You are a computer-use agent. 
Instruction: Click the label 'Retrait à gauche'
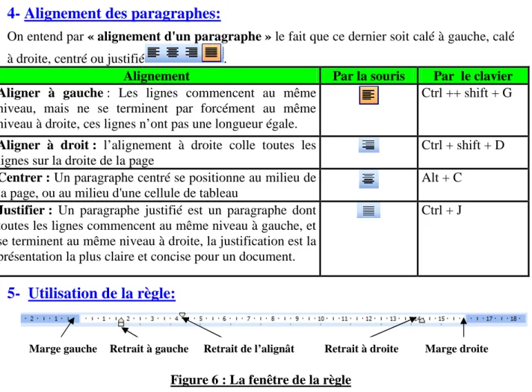[149, 349]
